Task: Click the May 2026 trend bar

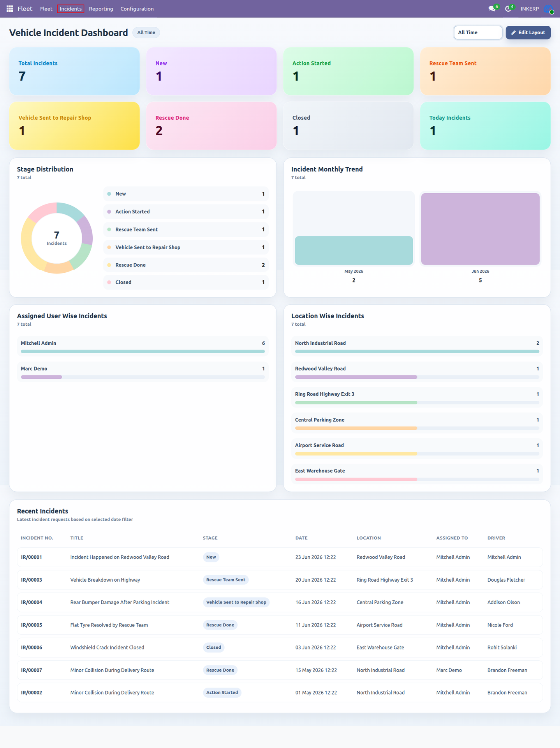Action: 354,251
